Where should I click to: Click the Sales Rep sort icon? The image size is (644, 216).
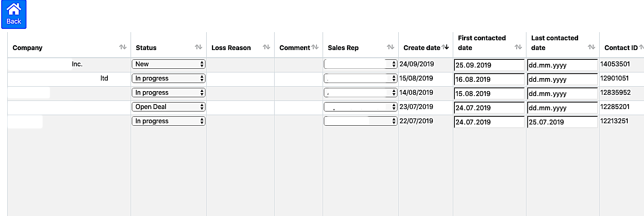[391, 47]
